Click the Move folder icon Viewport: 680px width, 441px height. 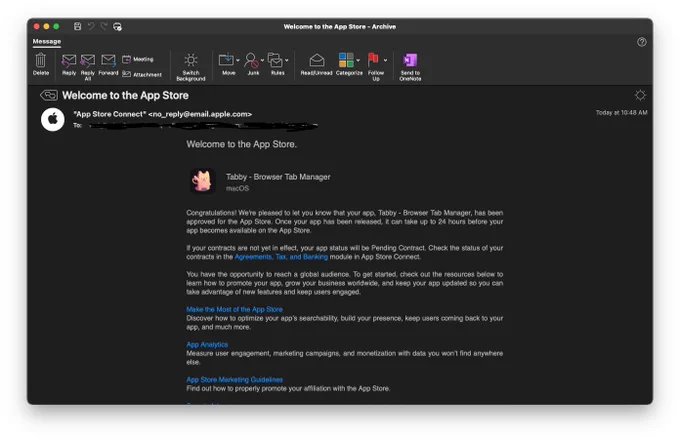click(x=226, y=60)
